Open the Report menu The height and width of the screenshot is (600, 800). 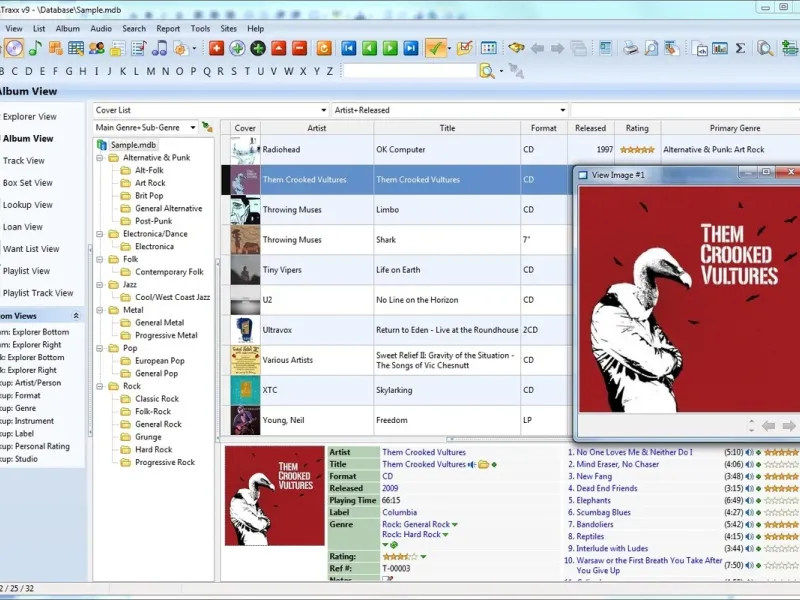168,29
